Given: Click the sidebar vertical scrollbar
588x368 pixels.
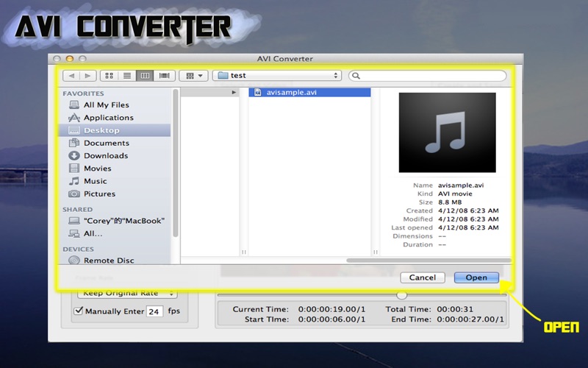Looking at the screenshot, I should [175, 163].
